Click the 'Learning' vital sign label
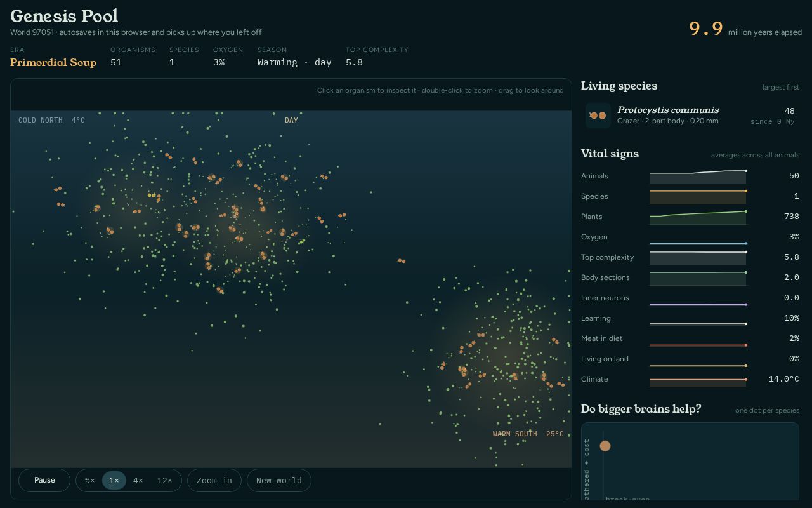The width and height of the screenshot is (812, 508). tap(596, 318)
